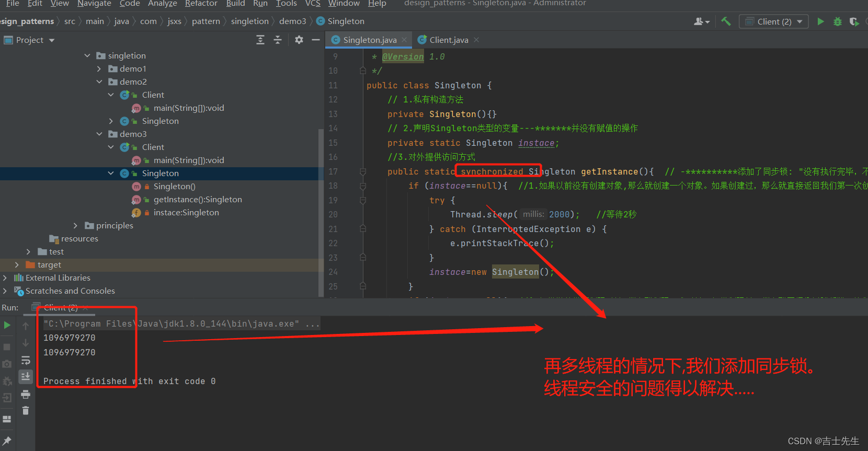
Task: Exit run icon in Run sidebar
Action: [7, 398]
